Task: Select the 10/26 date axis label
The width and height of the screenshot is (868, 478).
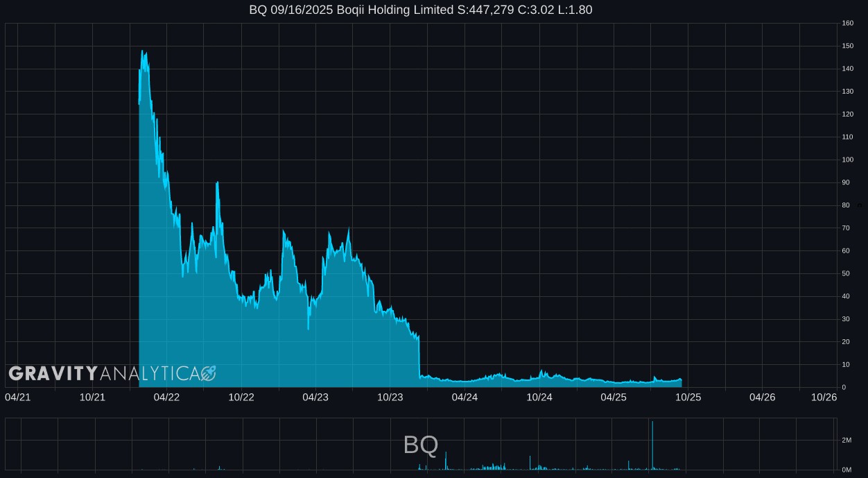Action: [x=824, y=397]
